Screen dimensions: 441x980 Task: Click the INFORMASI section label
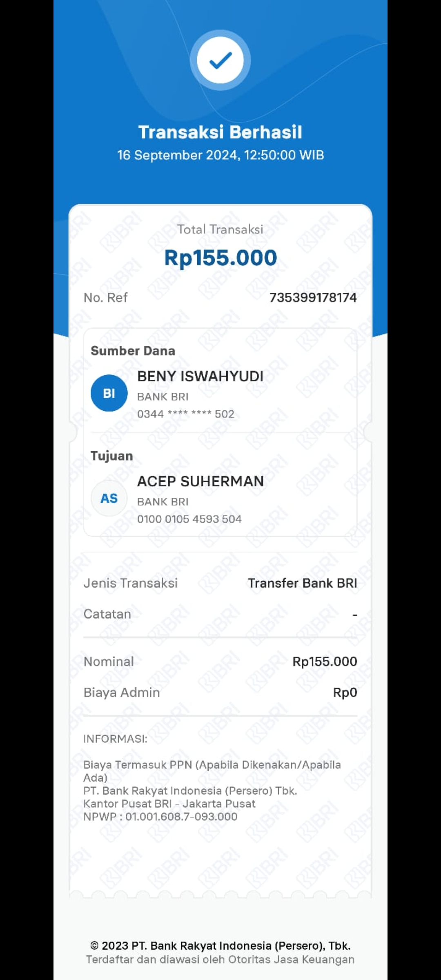click(116, 739)
